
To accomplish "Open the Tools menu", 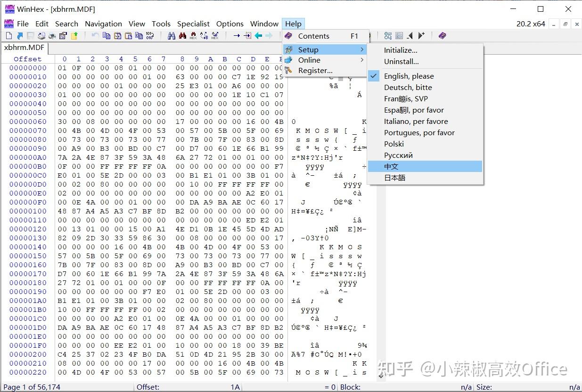I will [161, 24].
